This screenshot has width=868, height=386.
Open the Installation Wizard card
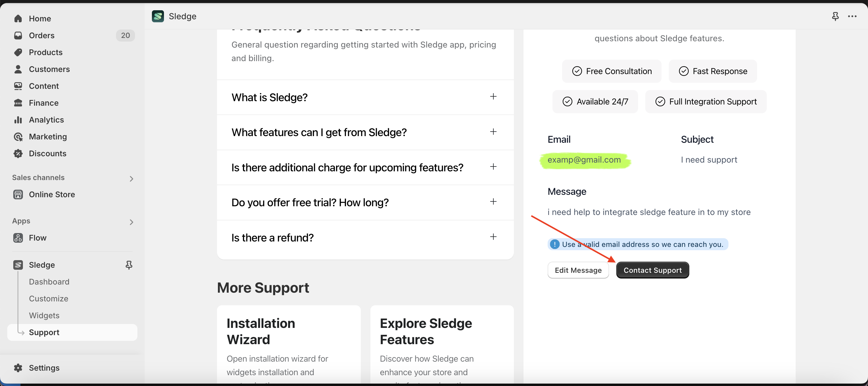[288, 343]
